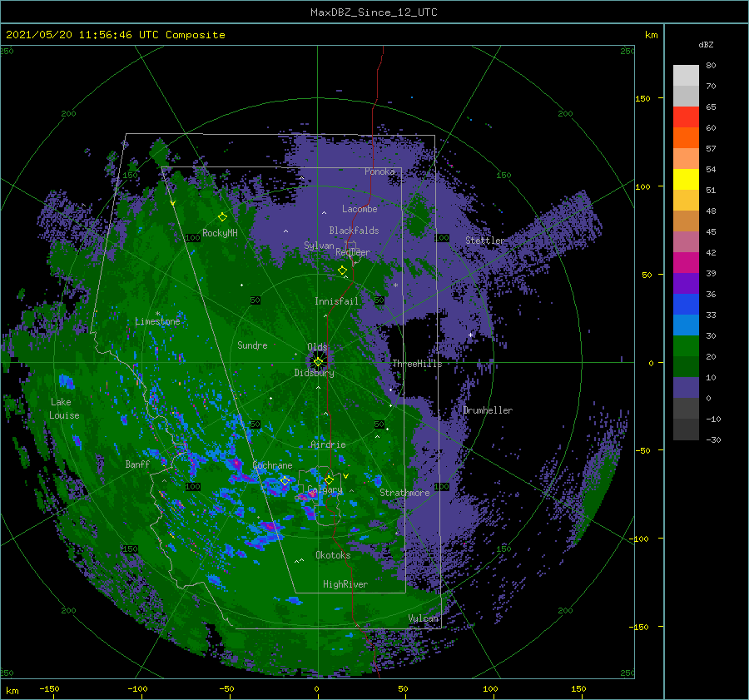Image resolution: width=749 pixels, height=700 pixels.
Task: Select the red 60-65 dBZ legend swatch
Action: pos(686,117)
